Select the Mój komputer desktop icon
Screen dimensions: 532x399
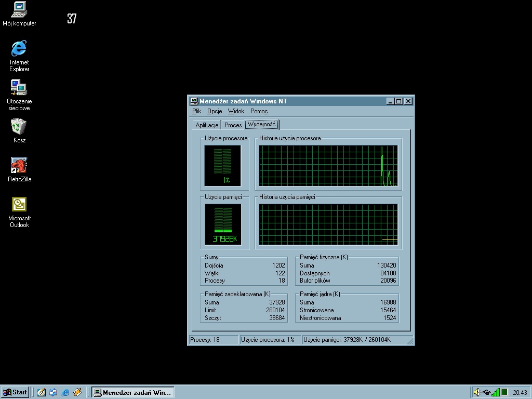pos(19,14)
